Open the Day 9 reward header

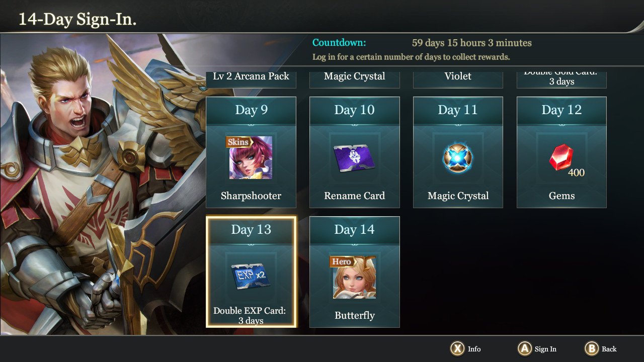[251, 110]
